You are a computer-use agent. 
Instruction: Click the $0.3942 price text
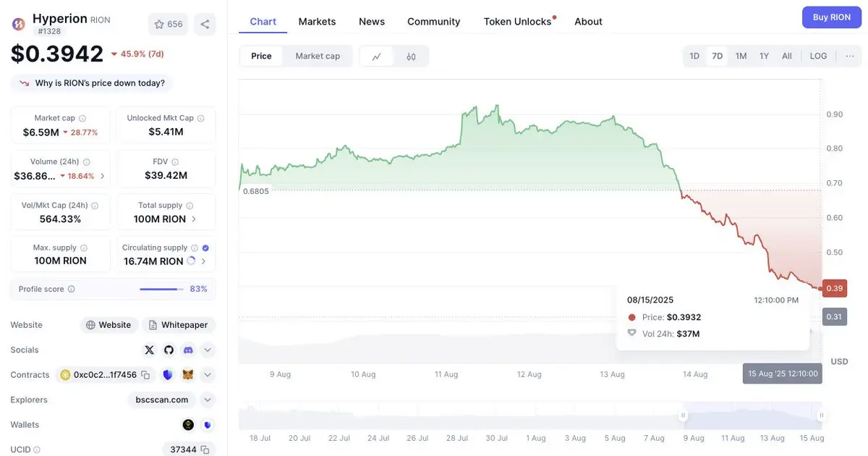point(57,54)
